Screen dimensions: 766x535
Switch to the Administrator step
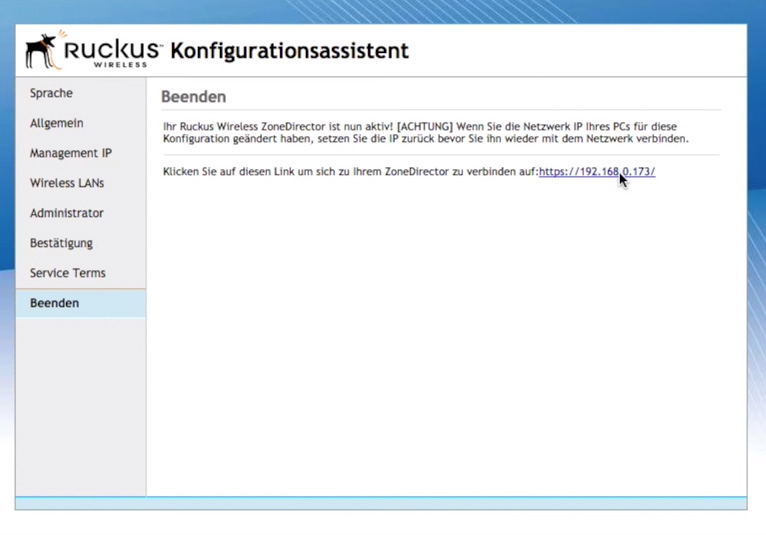[x=66, y=213]
